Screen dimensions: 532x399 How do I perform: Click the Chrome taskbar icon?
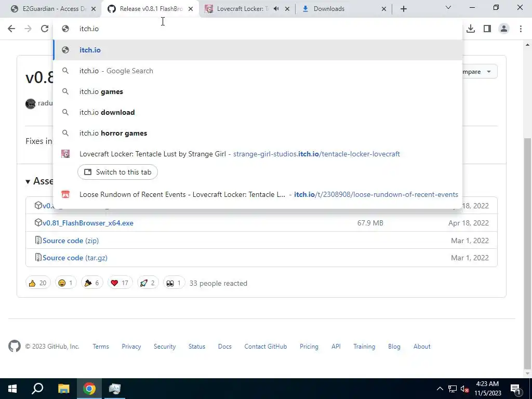coord(89,389)
